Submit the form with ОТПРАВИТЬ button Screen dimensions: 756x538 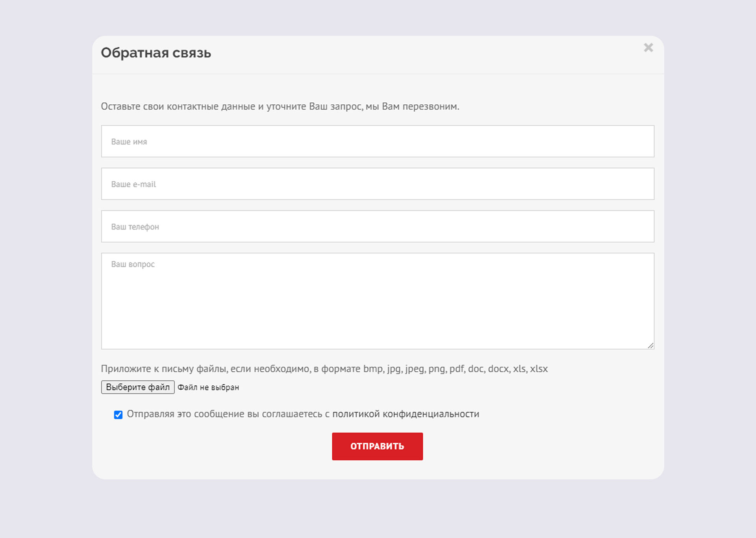tap(377, 446)
